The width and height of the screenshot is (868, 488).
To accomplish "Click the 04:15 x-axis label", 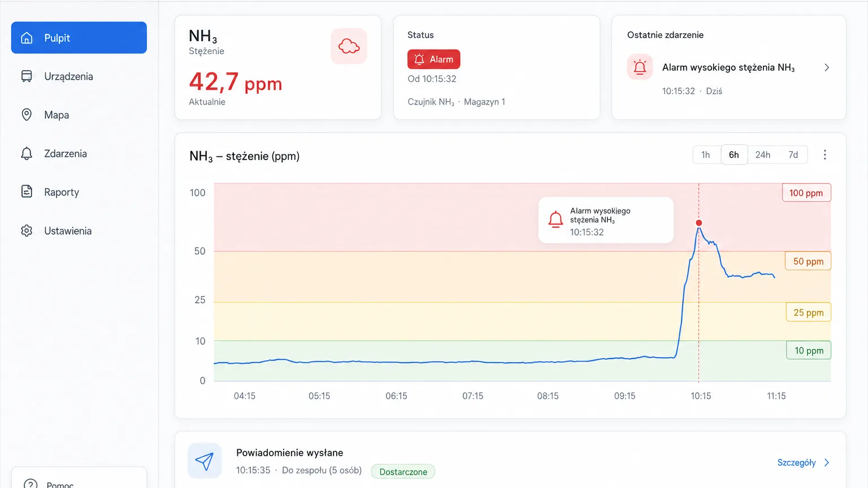I will [x=245, y=396].
